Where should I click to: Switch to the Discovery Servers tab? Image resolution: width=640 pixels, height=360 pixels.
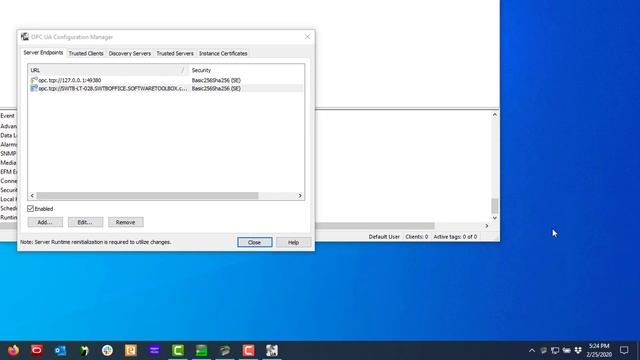point(130,53)
